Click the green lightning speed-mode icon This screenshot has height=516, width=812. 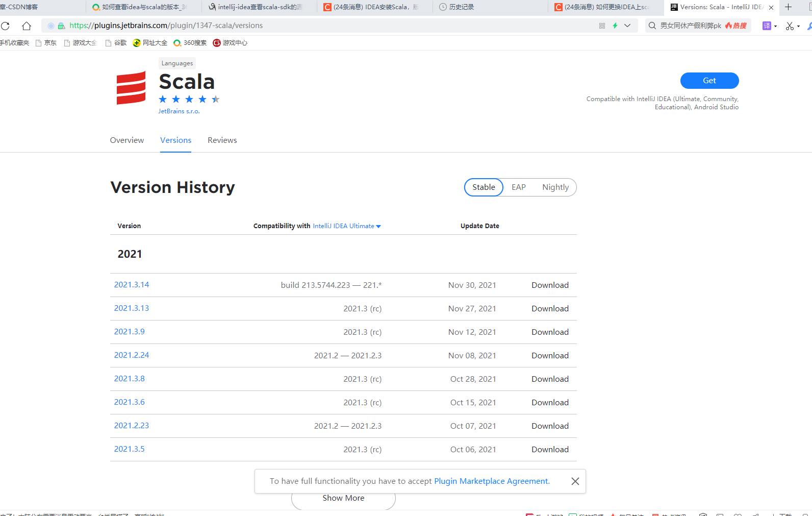[615, 26]
